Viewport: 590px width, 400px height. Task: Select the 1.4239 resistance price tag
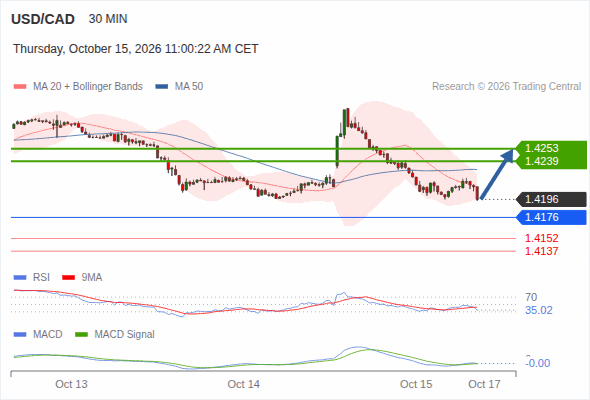point(541,161)
